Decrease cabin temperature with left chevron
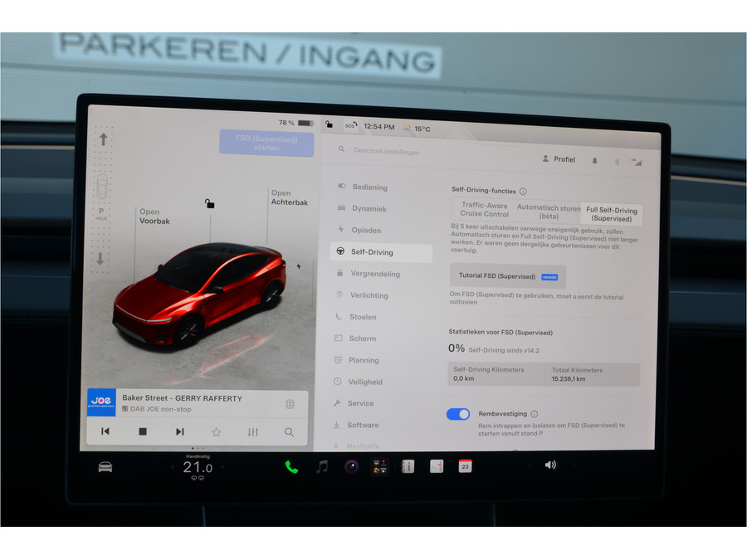 point(173,467)
